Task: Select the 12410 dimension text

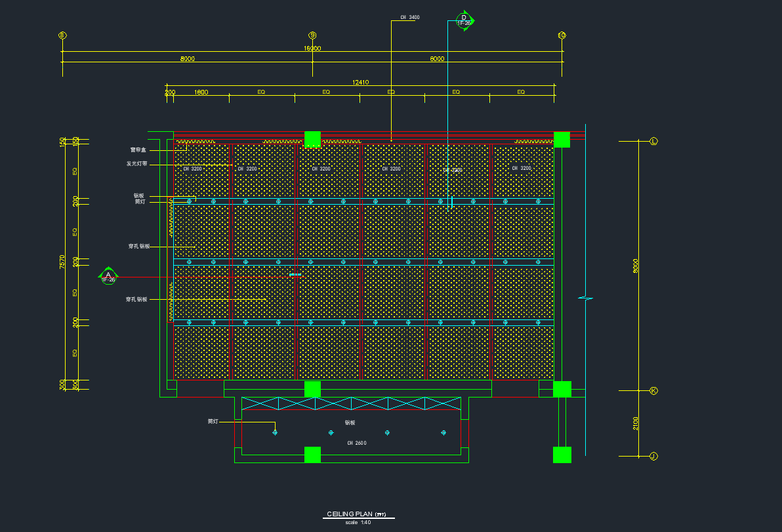Action: (x=361, y=83)
